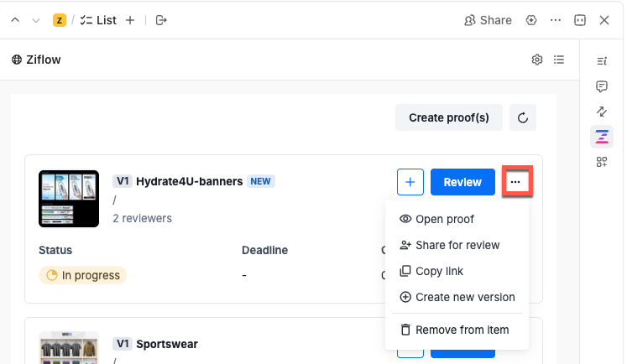Switch to list view icon in Ziflow panel
Viewport: 627px width, 364px height.
point(559,60)
